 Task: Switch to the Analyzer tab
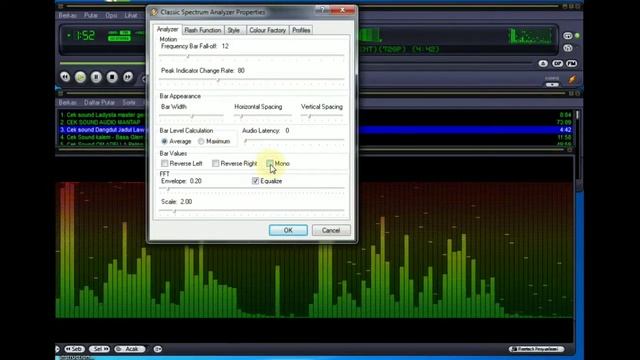pyautogui.click(x=167, y=29)
